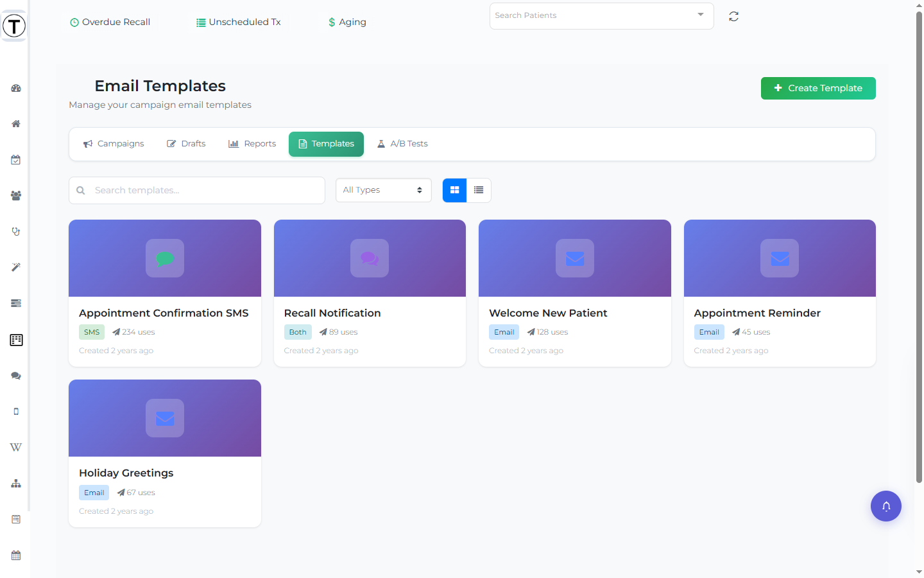Open the sitemap hierarchy icon in sidebar

click(16, 484)
